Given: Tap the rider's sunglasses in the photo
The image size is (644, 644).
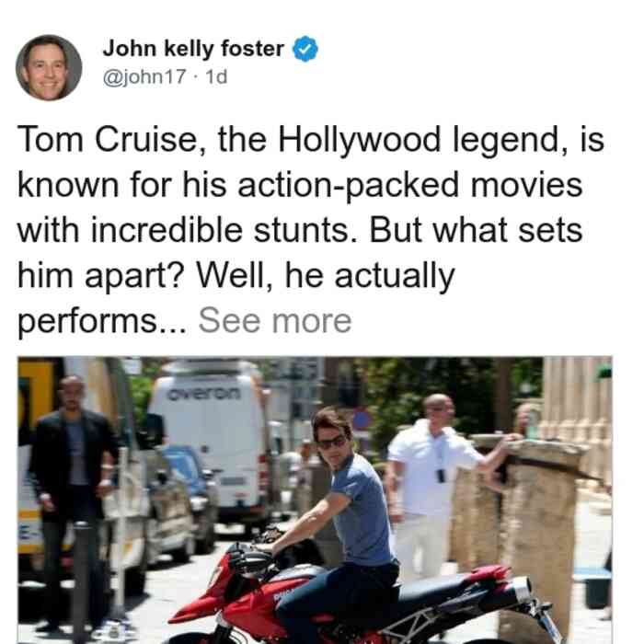Looking at the screenshot, I should (332, 443).
